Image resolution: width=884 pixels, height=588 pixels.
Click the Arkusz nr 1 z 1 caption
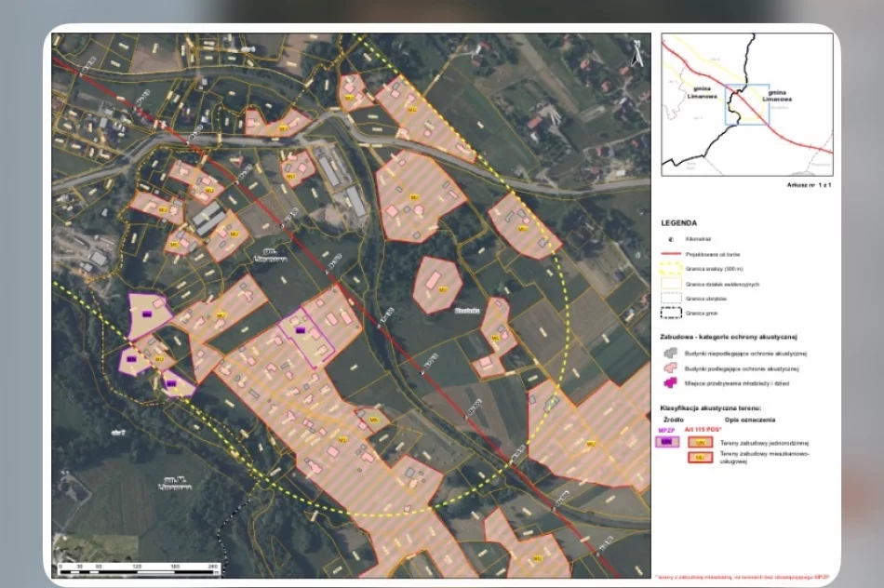809,185
